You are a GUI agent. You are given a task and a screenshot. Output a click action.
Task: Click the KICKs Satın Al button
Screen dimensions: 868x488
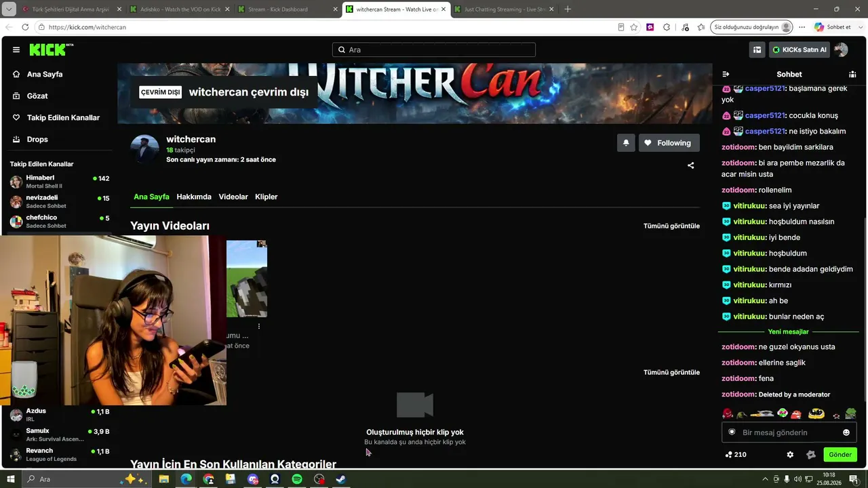pos(800,49)
